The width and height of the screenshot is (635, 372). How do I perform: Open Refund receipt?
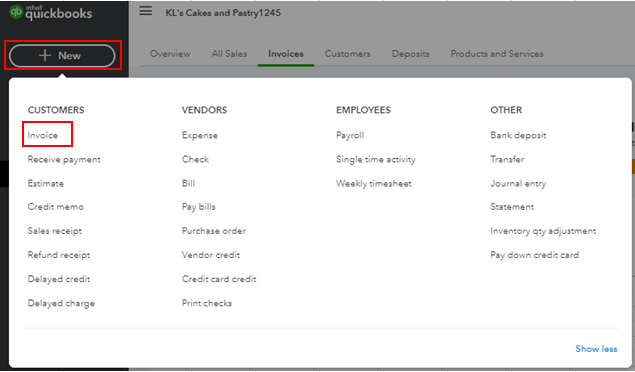pos(59,255)
